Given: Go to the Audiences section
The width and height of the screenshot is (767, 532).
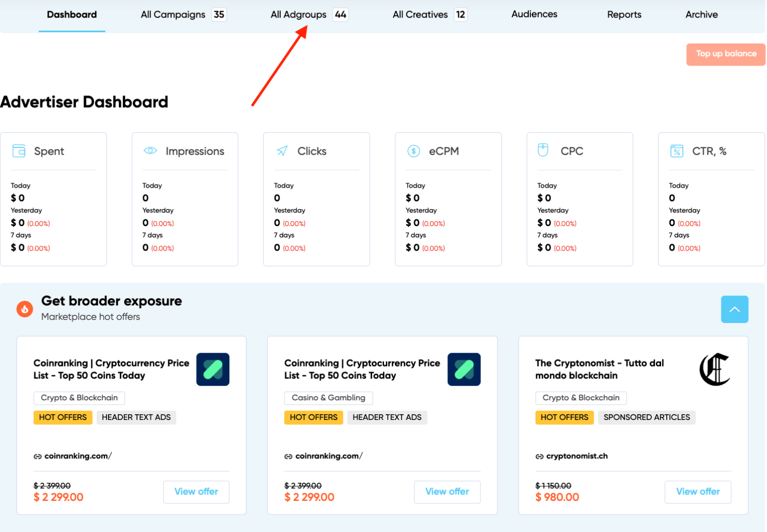Looking at the screenshot, I should pos(534,15).
